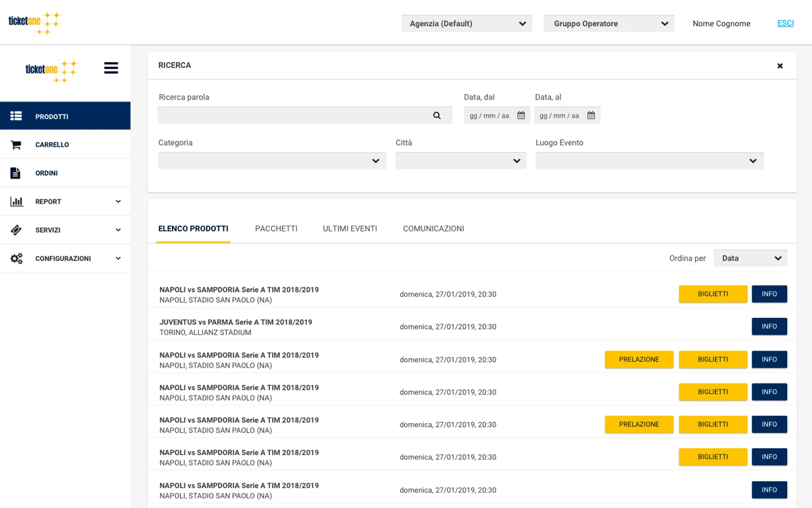Open Carrello in the sidebar menu

65,145
